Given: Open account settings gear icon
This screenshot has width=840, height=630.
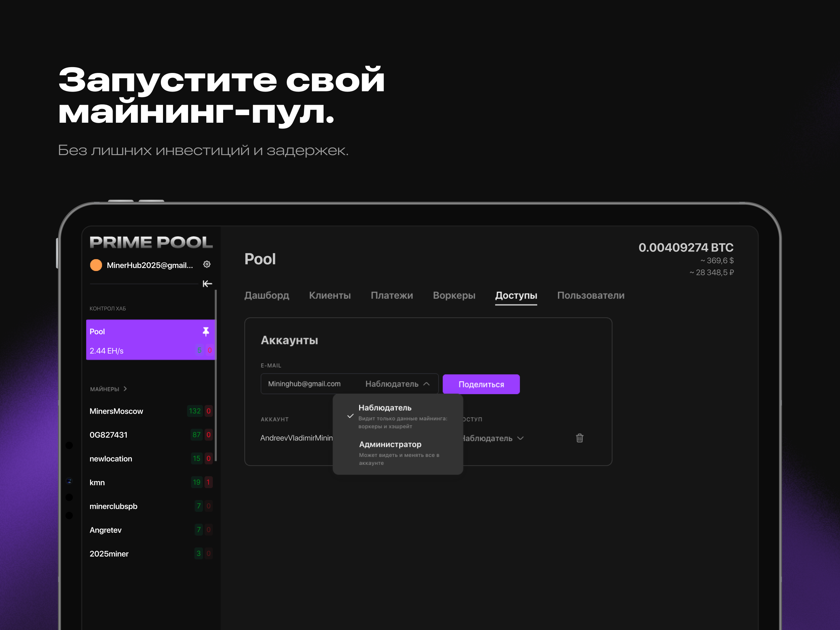Looking at the screenshot, I should coord(207,264).
